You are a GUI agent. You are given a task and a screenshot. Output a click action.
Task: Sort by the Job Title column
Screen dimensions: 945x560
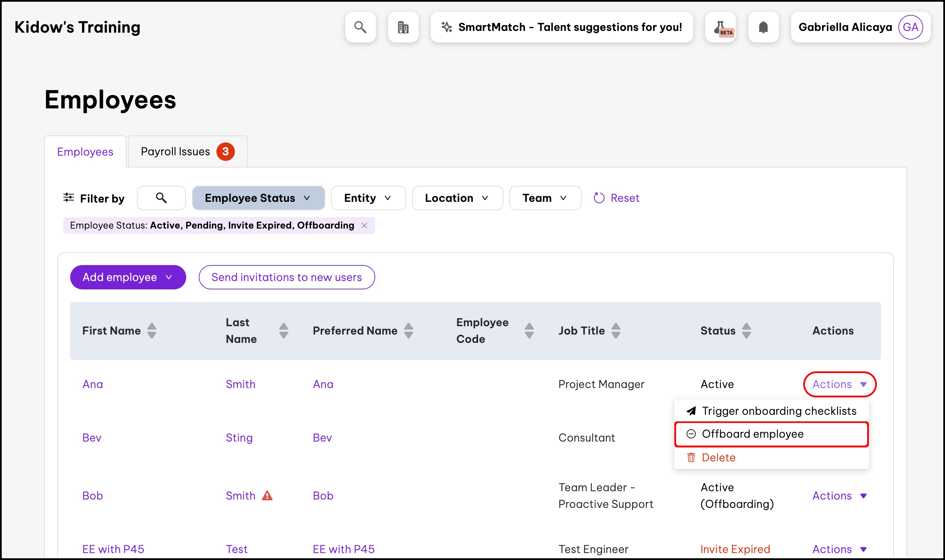pyautogui.click(x=616, y=331)
